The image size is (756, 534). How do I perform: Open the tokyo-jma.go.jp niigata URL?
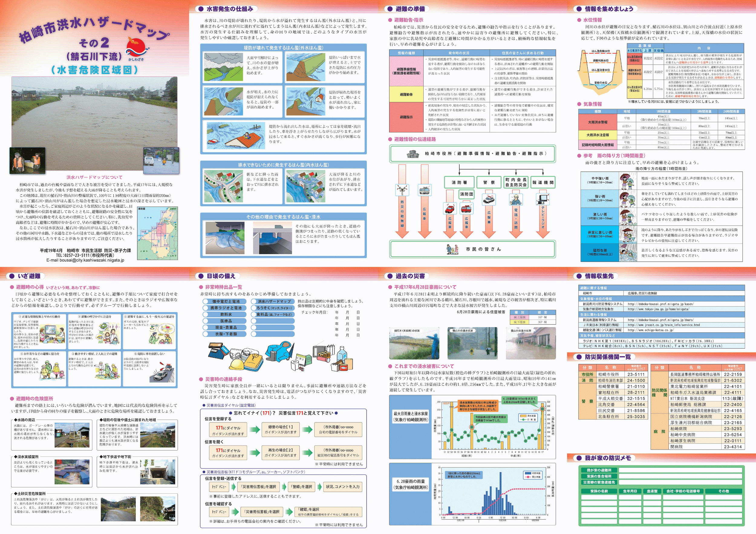tap(659, 309)
